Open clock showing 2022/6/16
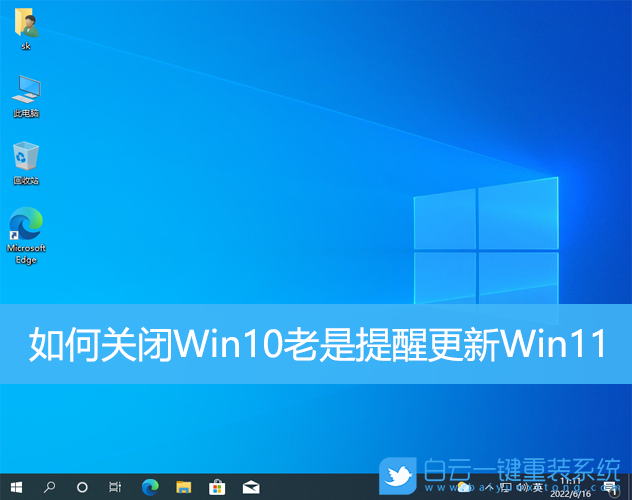 coord(570,488)
